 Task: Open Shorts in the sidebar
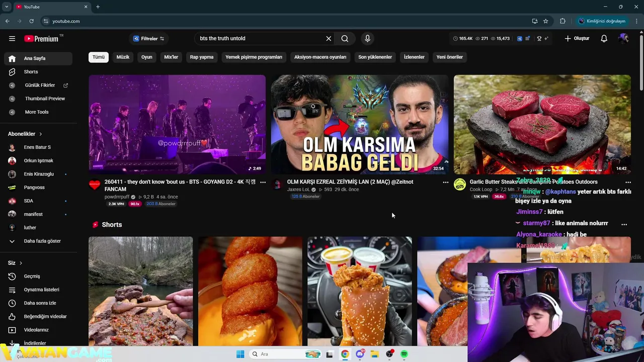38,72
